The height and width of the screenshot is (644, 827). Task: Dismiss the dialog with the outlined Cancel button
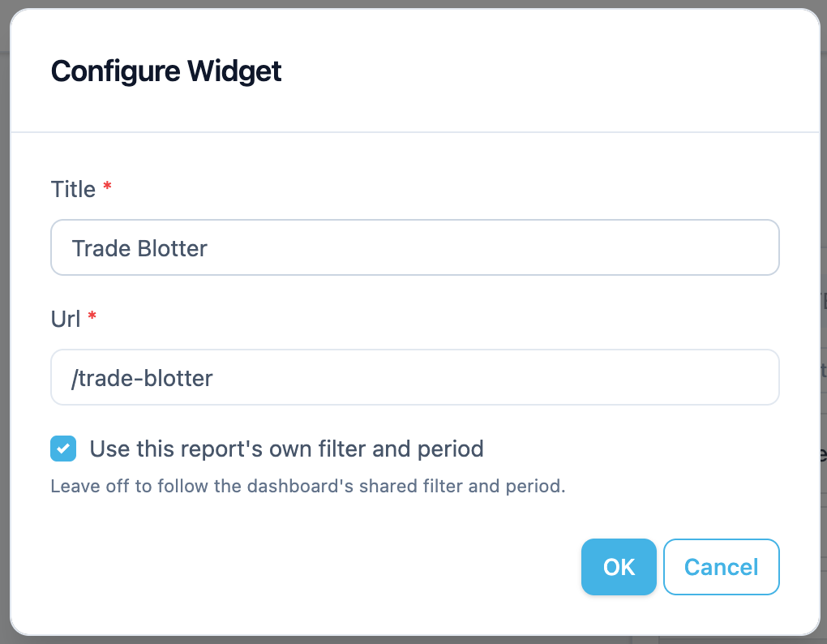721,567
